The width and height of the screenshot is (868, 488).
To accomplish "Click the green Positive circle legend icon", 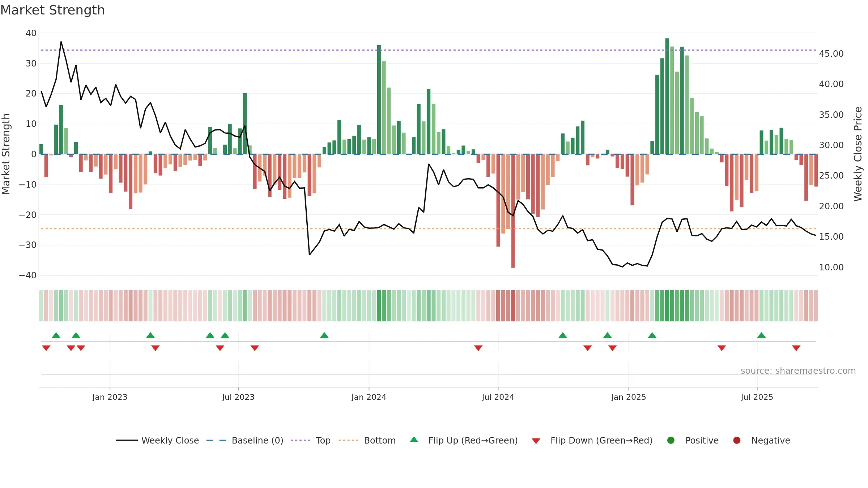I will pos(671,440).
